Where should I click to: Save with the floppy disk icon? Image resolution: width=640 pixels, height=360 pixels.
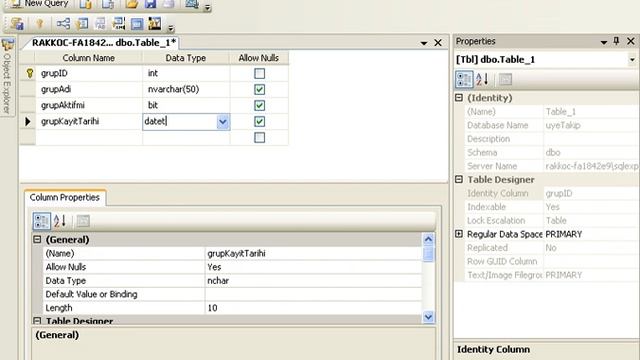(150, 4)
